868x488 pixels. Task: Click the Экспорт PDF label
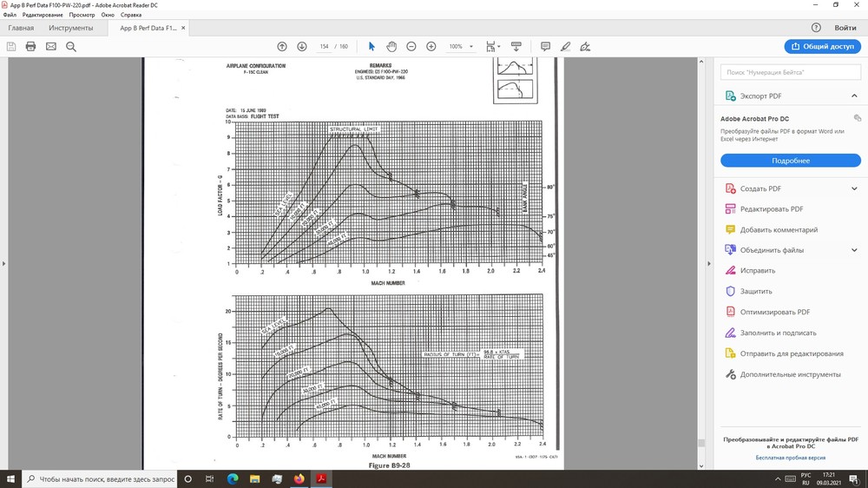coord(760,96)
